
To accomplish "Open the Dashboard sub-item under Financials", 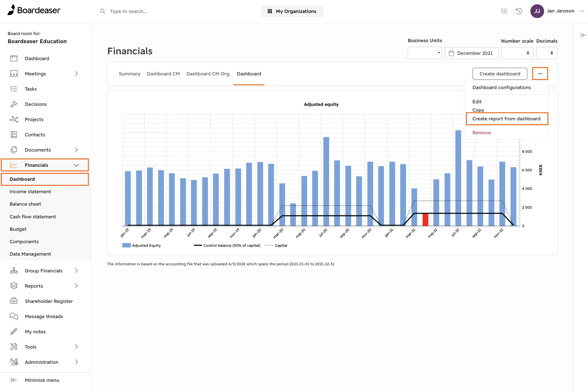I will (x=45, y=179).
